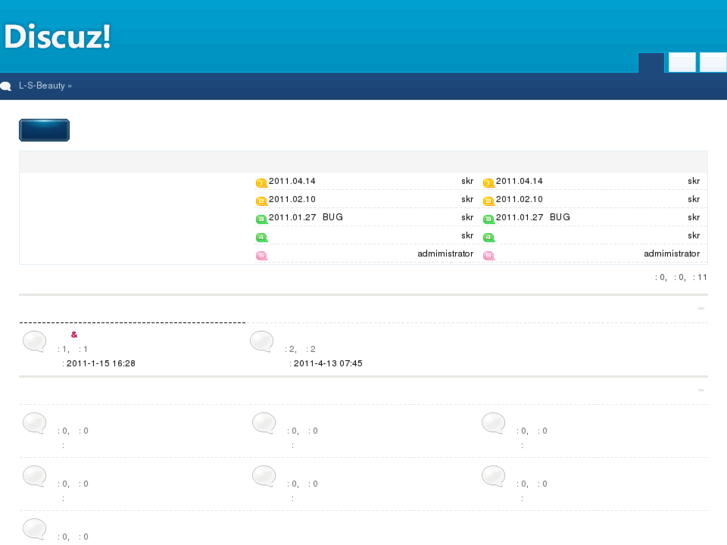Open the 2011.02.10 thread in the right list
Screen dimensions: 727x545
pos(519,199)
